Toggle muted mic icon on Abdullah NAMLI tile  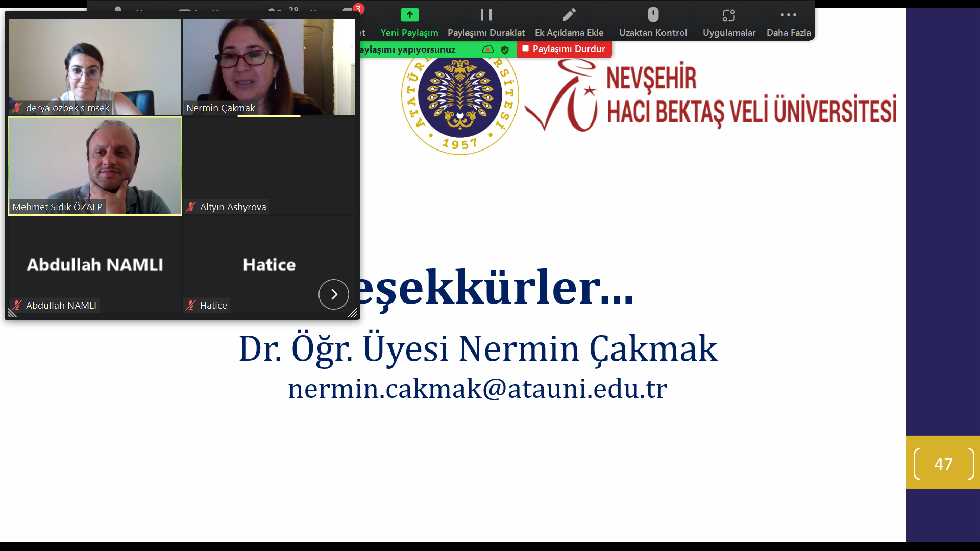(17, 305)
